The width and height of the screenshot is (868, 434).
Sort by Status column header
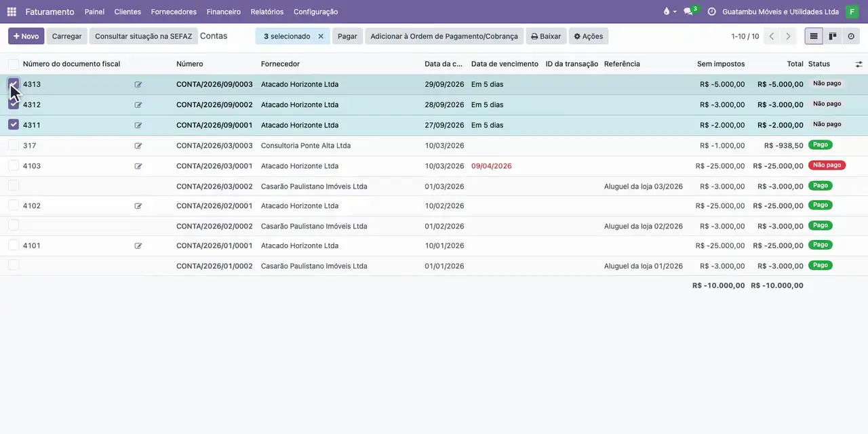[818, 64]
